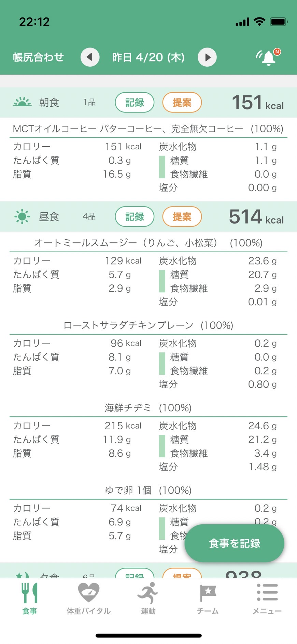
Task: Open MCTオイルコーヒー item details
Action: [x=148, y=129]
